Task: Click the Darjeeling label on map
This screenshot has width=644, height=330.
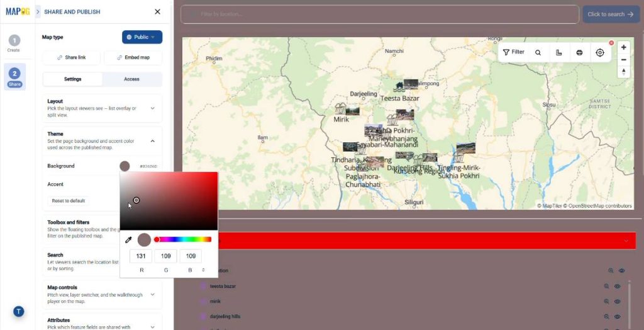Action: tap(364, 94)
